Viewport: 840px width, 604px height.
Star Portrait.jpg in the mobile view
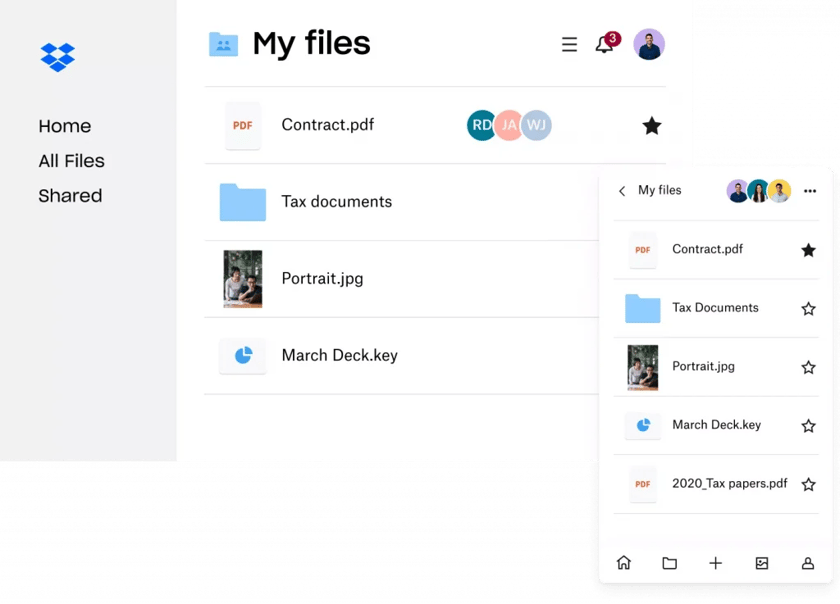pyautogui.click(x=808, y=366)
